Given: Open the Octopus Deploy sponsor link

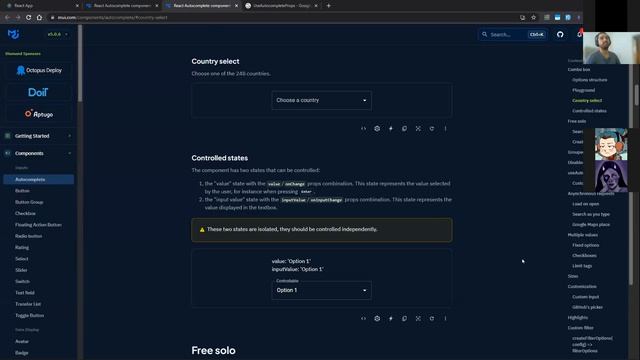Looking at the screenshot, I should click(39, 70).
